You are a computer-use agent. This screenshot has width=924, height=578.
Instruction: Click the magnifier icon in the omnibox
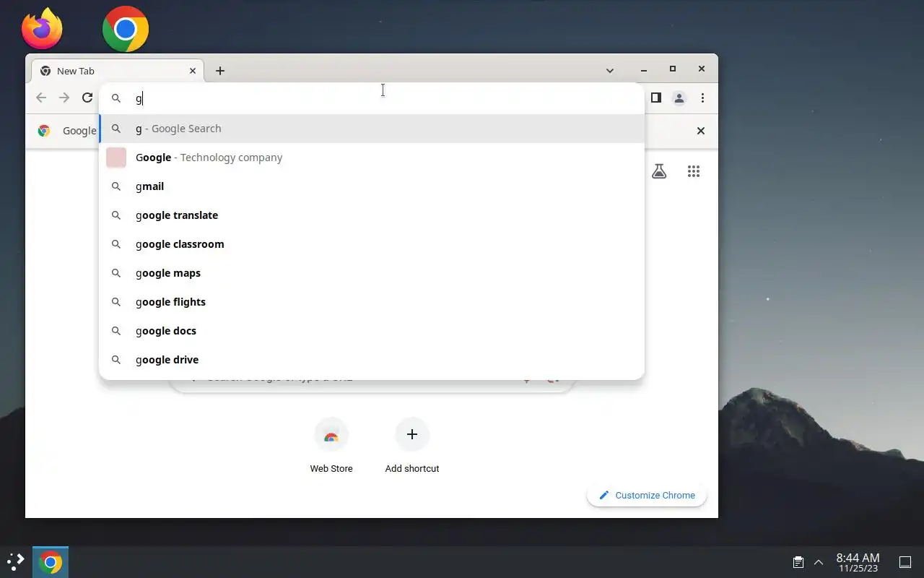115,98
